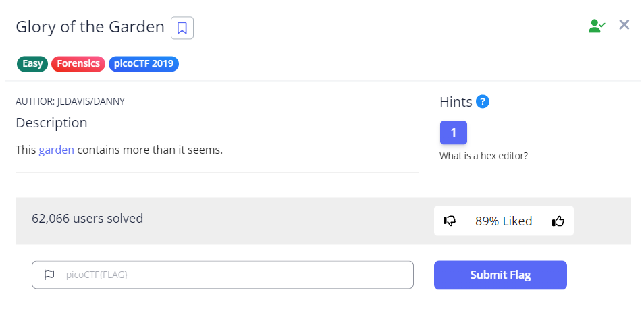Toggle hint number 1 button
This screenshot has height=313, width=644.
point(454,133)
